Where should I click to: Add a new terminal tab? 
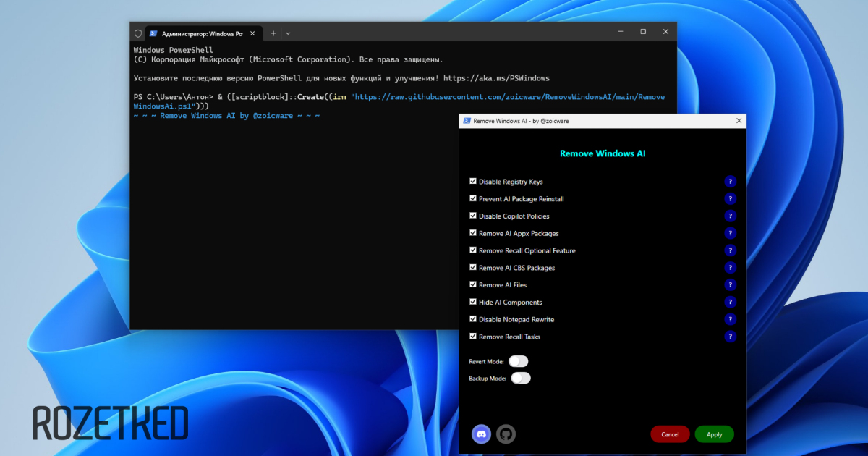273,33
